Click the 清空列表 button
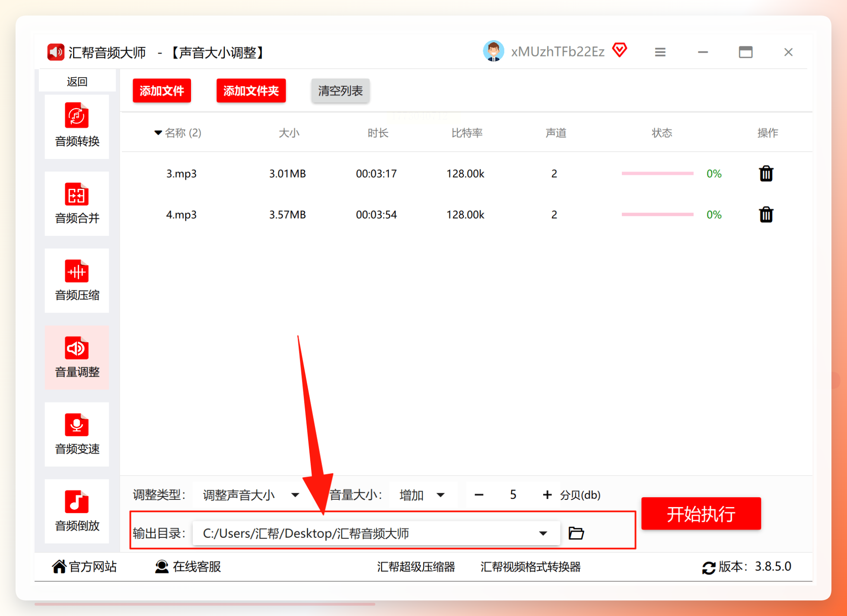 [340, 91]
